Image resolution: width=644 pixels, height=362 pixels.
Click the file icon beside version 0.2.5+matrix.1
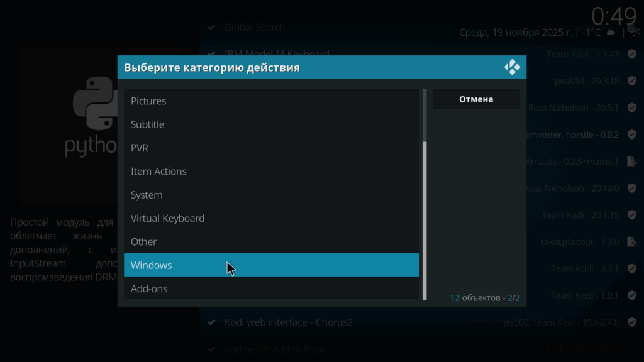tap(631, 162)
